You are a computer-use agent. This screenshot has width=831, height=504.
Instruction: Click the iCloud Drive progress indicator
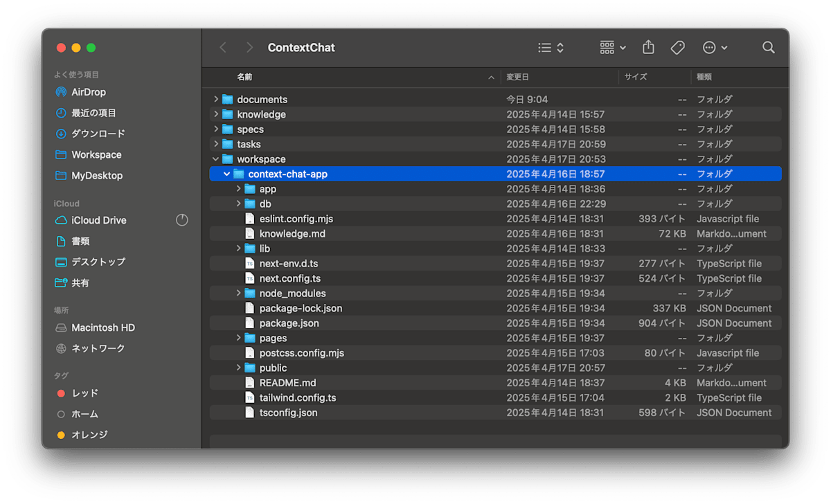pos(182,220)
